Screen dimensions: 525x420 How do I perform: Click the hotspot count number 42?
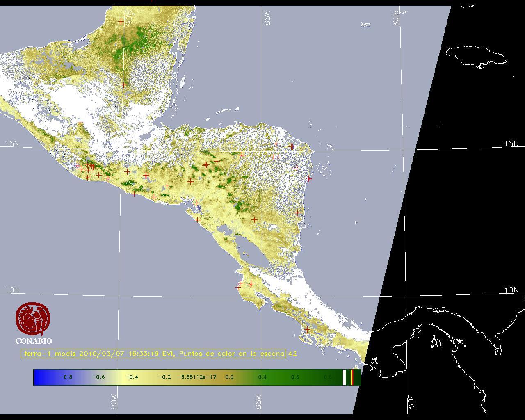(x=292, y=354)
